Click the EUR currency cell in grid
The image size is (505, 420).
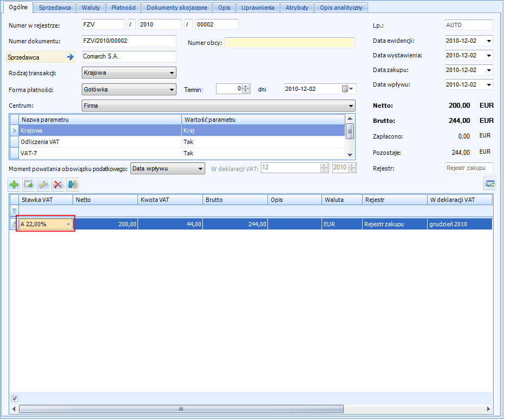coord(342,224)
